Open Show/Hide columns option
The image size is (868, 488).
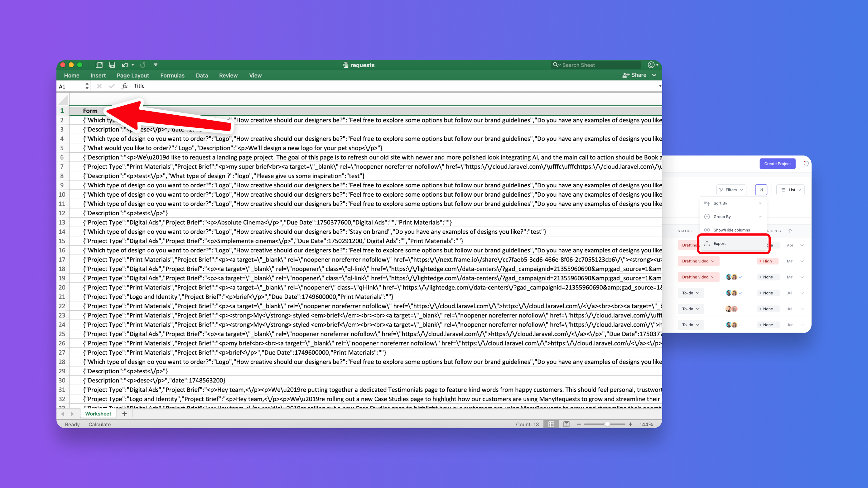click(731, 230)
